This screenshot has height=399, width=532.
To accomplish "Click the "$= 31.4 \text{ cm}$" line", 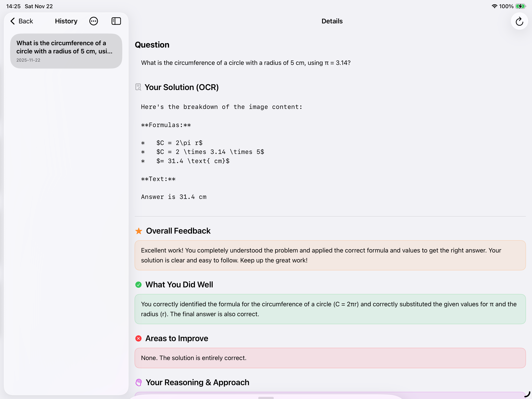I will [193, 161].
